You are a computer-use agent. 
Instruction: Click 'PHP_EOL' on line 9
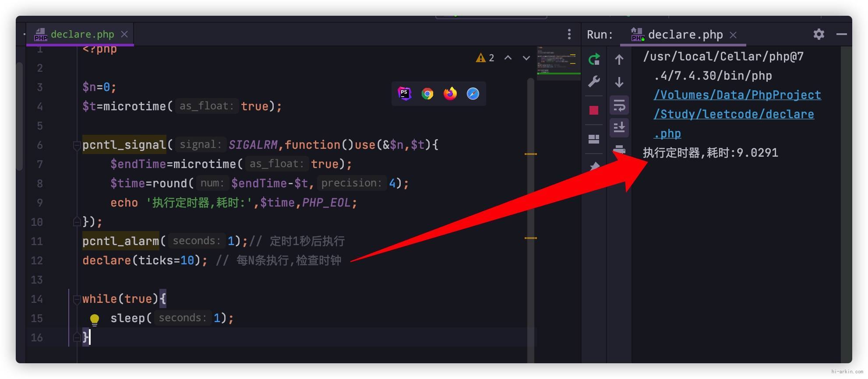tap(326, 203)
